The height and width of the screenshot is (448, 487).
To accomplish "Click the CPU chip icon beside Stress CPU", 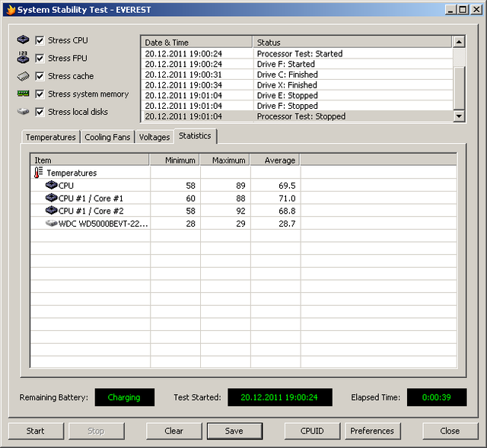I will pyautogui.click(x=23, y=40).
